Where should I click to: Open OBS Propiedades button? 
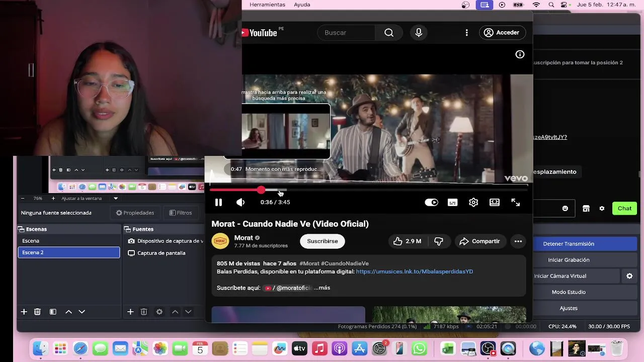click(x=135, y=213)
